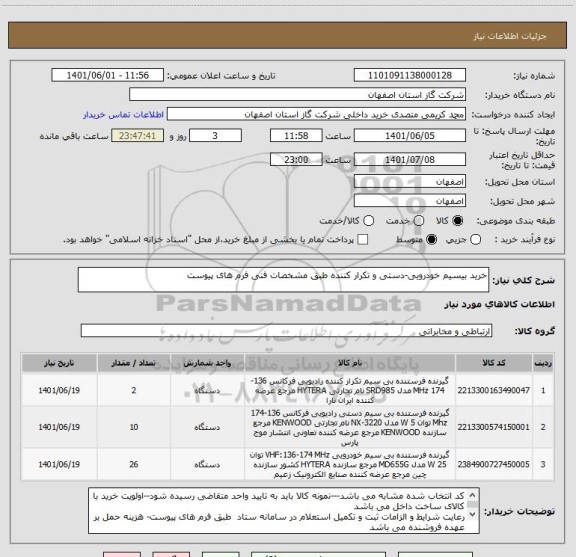
Task: Click the validity time field 23:00
Action: (296, 159)
